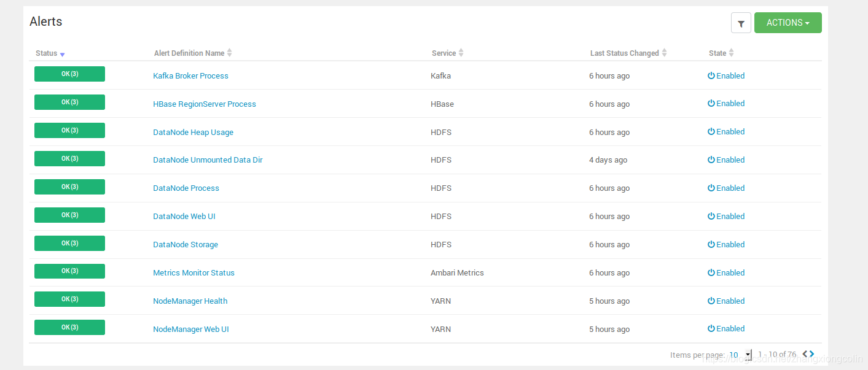Click '1 - 10 of 76' pagination text
Viewport: 868px width, 370px height.
777,355
